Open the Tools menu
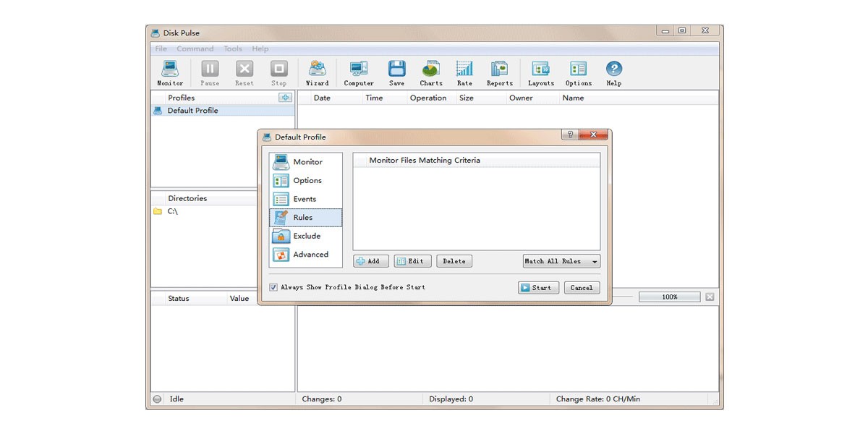The image size is (868, 434). [x=233, y=49]
